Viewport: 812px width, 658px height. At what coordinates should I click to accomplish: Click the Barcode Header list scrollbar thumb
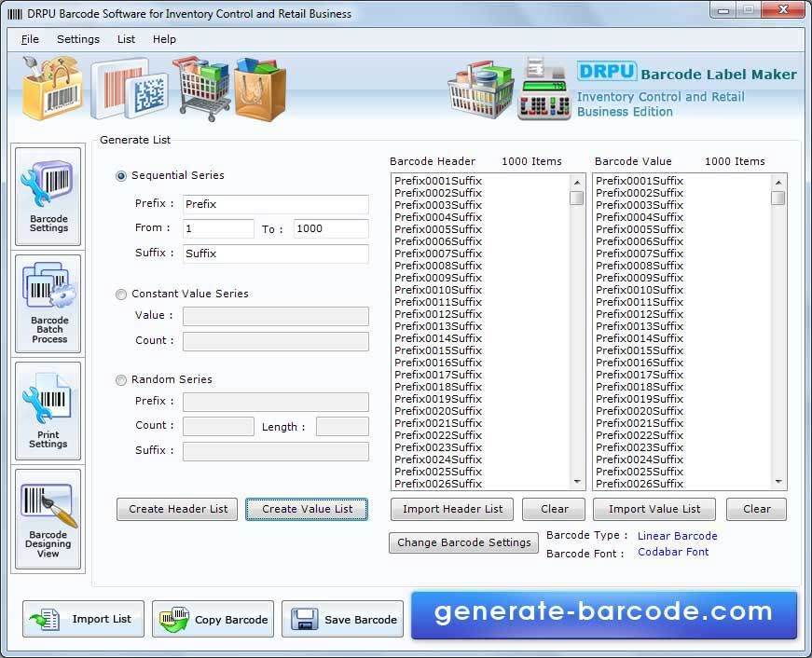[x=577, y=199]
